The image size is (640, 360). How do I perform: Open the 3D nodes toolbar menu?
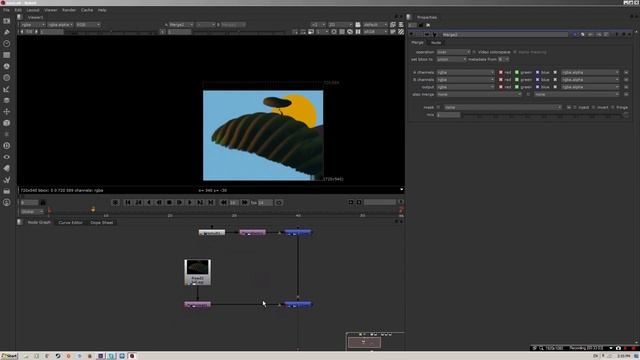tap(7, 123)
